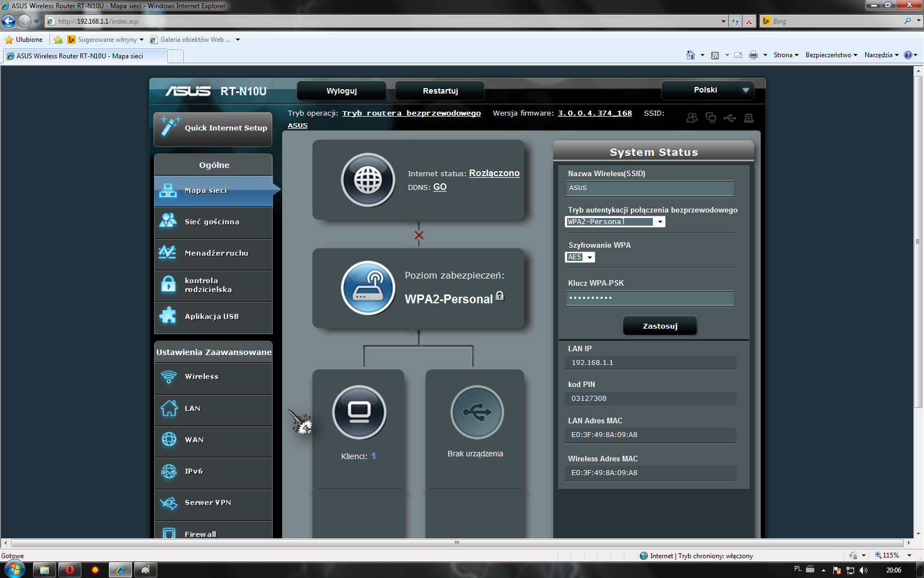This screenshot has width=924, height=578.
Task: Click the DDNS GO link
Action: (439, 187)
